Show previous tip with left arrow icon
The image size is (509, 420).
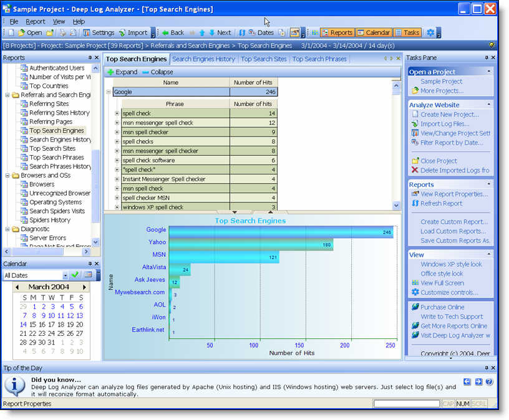point(467,382)
